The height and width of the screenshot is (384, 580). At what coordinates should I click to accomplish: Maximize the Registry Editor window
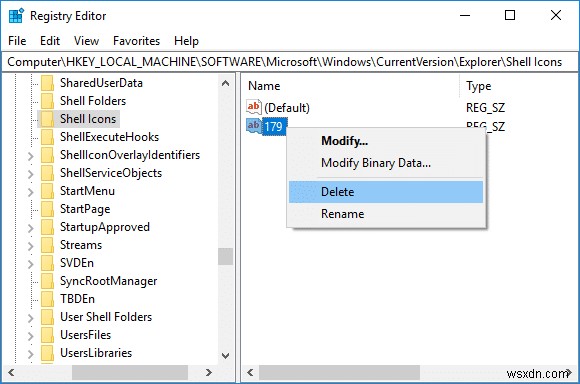click(510, 16)
